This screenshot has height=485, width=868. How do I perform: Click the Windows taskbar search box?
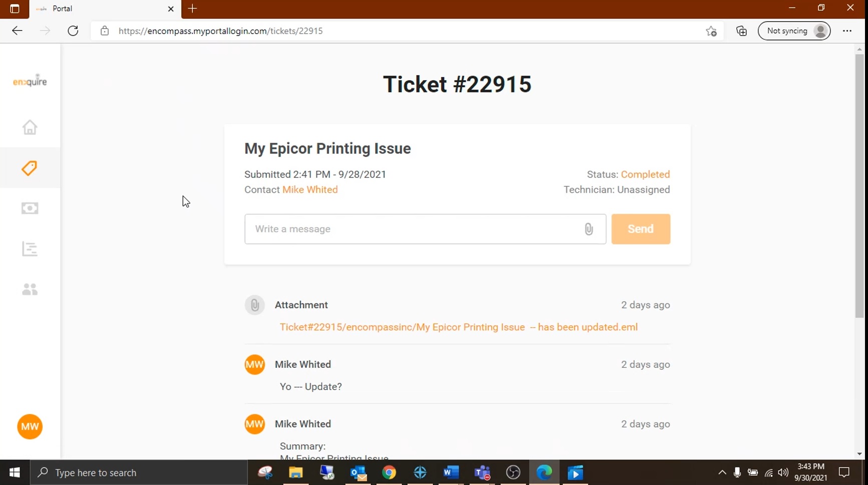pos(139,472)
